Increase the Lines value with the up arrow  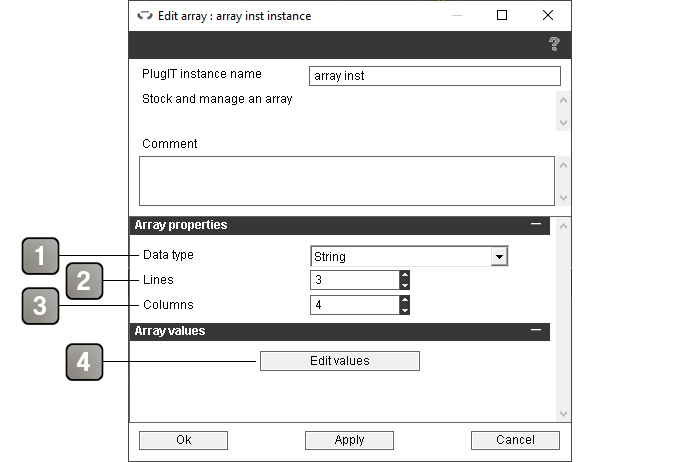pyautogui.click(x=404, y=275)
